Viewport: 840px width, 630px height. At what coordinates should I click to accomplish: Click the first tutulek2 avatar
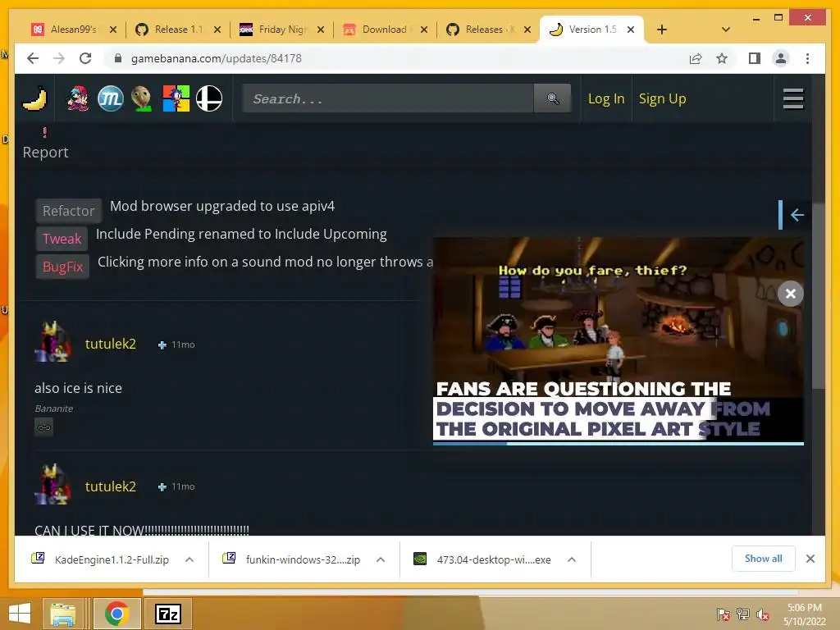coord(52,342)
